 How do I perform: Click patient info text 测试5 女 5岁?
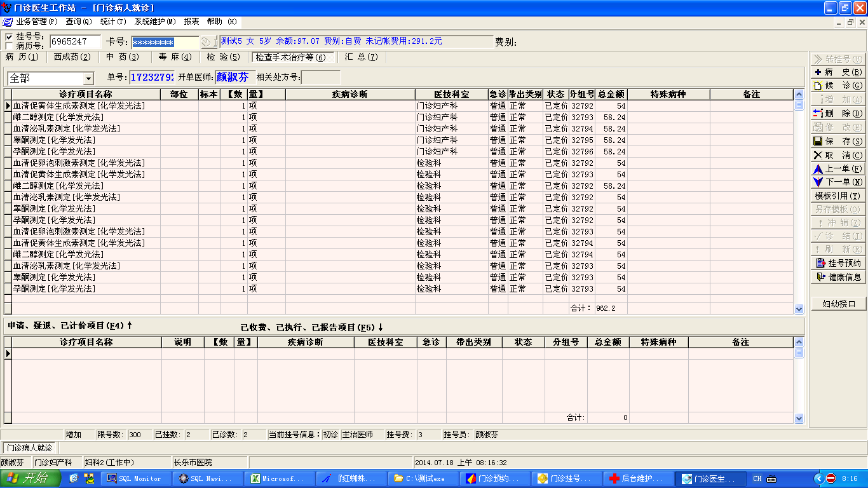coord(247,41)
